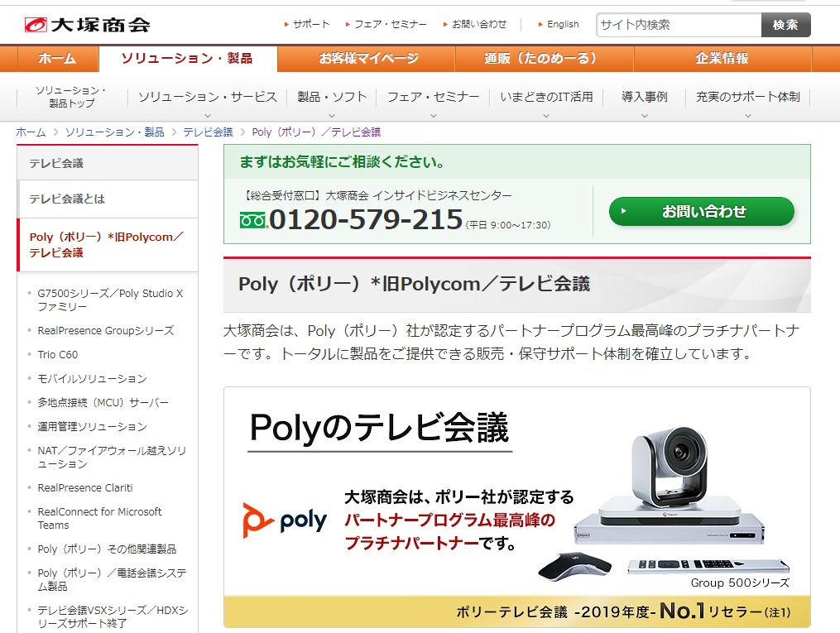Open the お客様マイページ tab
Viewport: 840px width, 633px height.
pyautogui.click(x=367, y=59)
